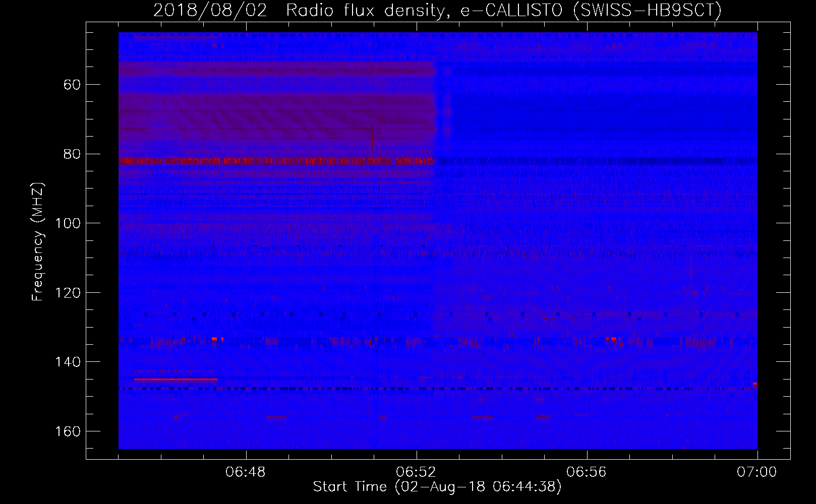
Task: Click the 120 MHz frequency tick label
Action: 68,293
